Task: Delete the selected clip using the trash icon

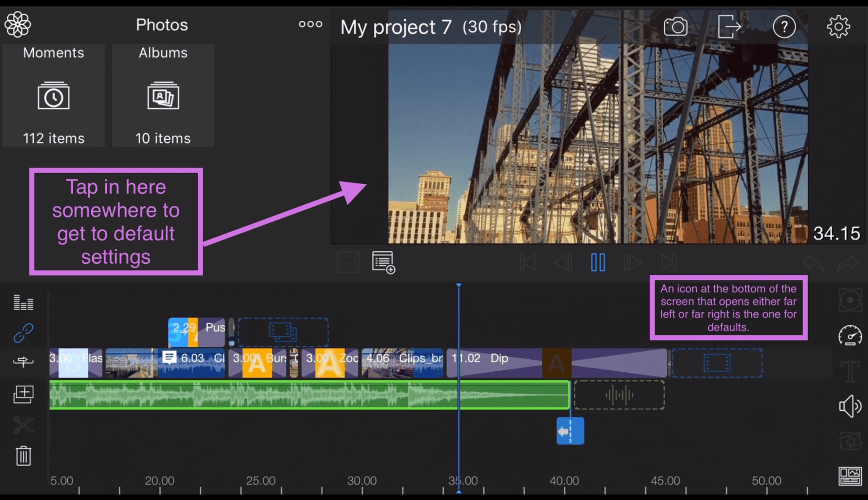Action: point(23,456)
